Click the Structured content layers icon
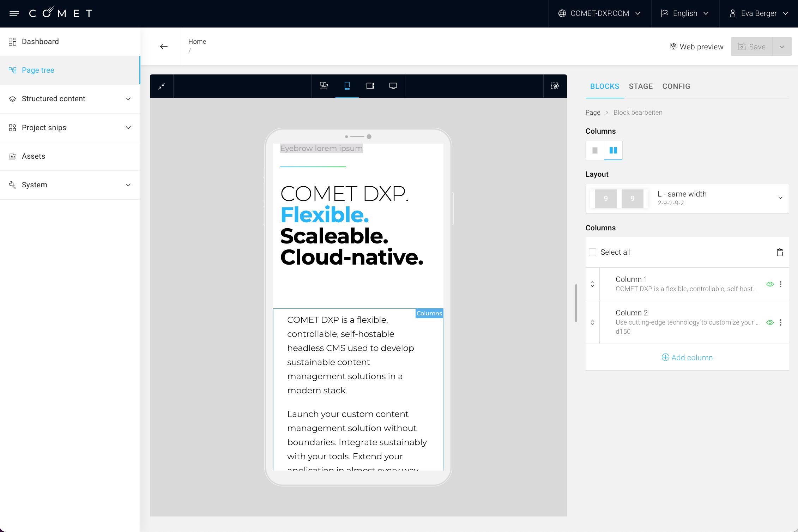The image size is (798, 532). coord(13,99)
